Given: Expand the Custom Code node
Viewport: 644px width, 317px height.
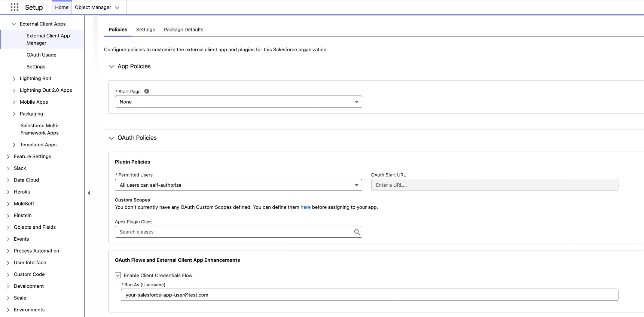Looking at the screenshot, I should coord(8,275).
